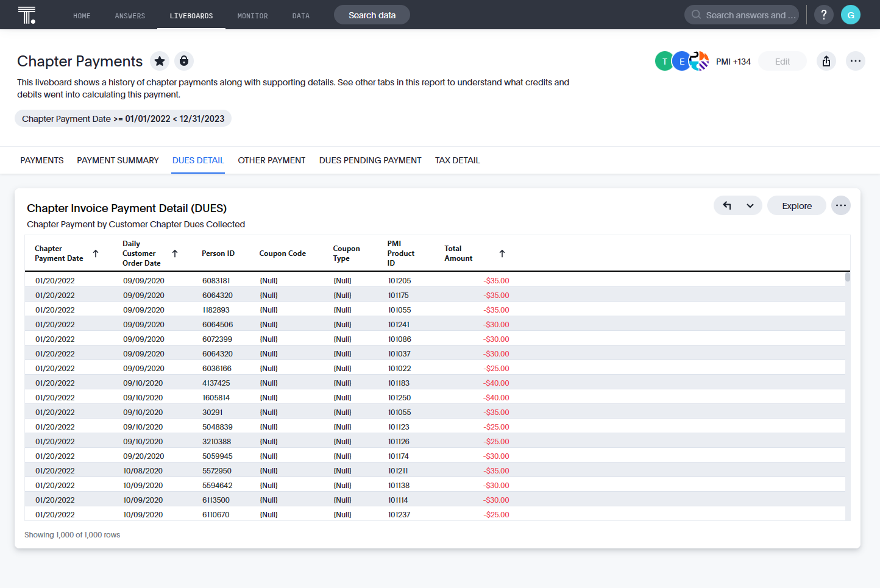The height and width of the screenshot is (588, 880).
Task: Open visualization more options ellipsis button
Action: click(841, 205)
